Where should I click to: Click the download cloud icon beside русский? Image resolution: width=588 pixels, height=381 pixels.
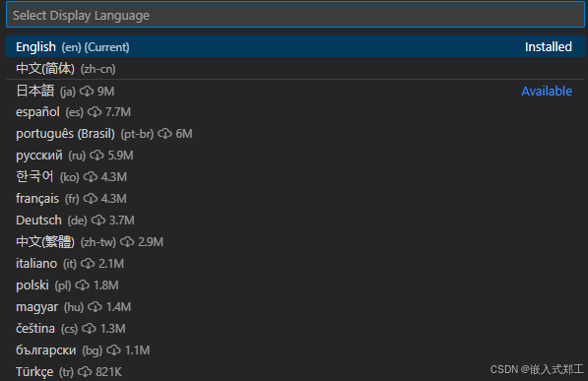pyautogui.click(x=97, y=156)
